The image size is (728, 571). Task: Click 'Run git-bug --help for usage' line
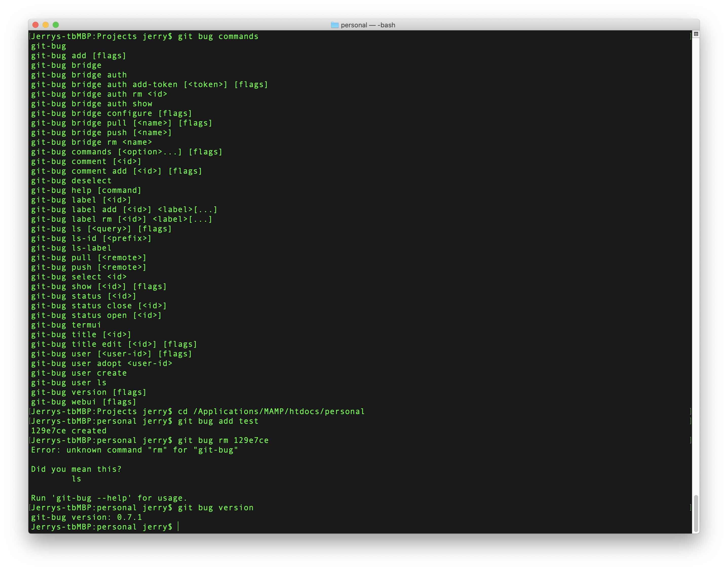(109, 498)
